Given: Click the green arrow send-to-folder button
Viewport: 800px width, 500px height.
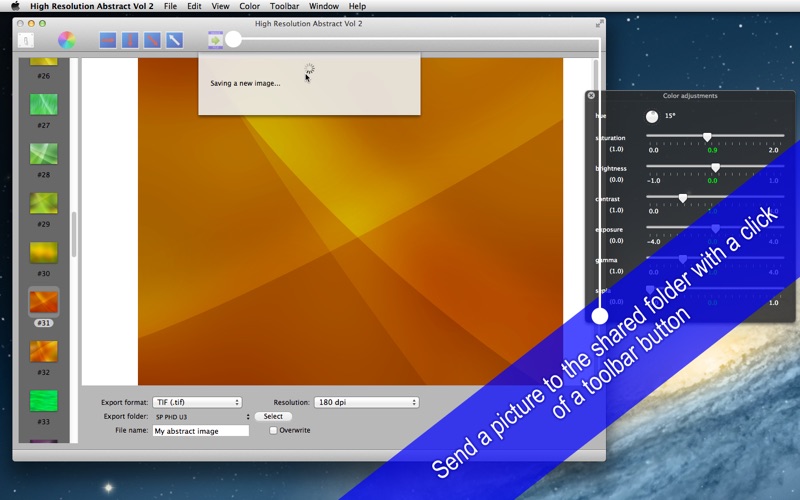Looking at the screenshot, I should tap(215, 40).
